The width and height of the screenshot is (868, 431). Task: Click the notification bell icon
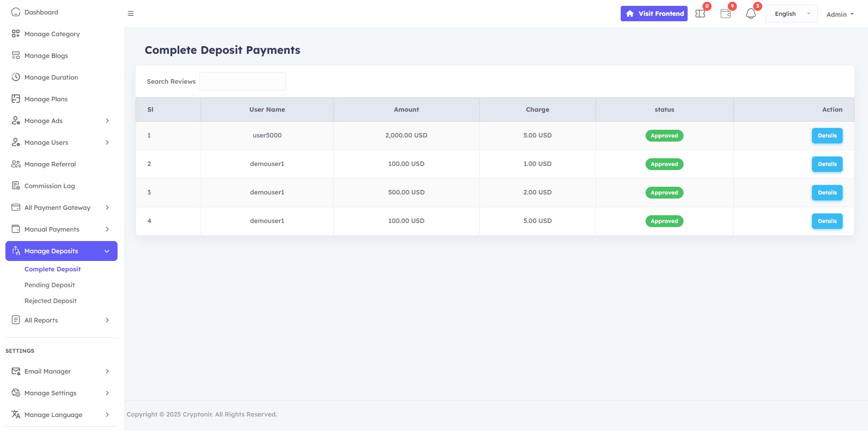tap(750, 14)
